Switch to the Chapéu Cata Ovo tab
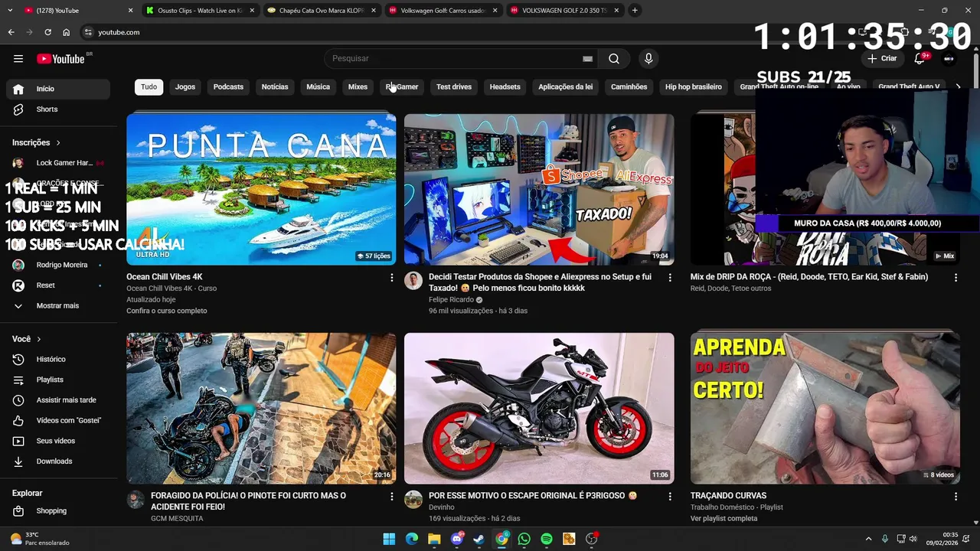Image resolution: width=980 pixels, height=551 pixels. tap(322, 10)
